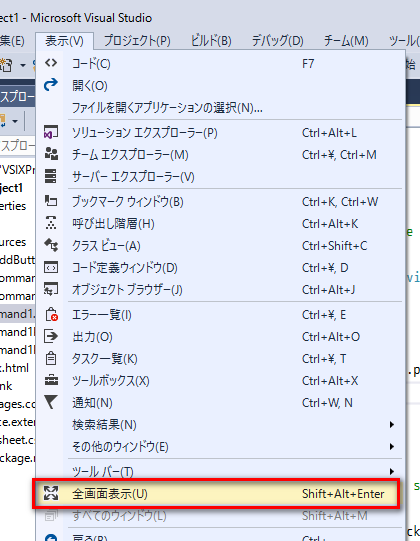The image size is (420, 541).
Task: Click the Team Explorer (チーム エクスプローラー) people icon
Action: (x=51, y=154)
